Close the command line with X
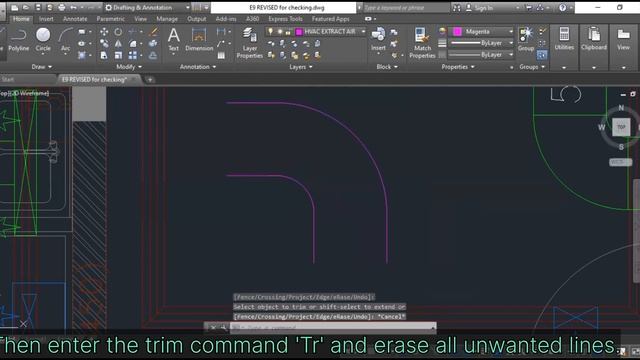This screenshot has height=360, width=640. pyautogui.click(x=213, y=327)
